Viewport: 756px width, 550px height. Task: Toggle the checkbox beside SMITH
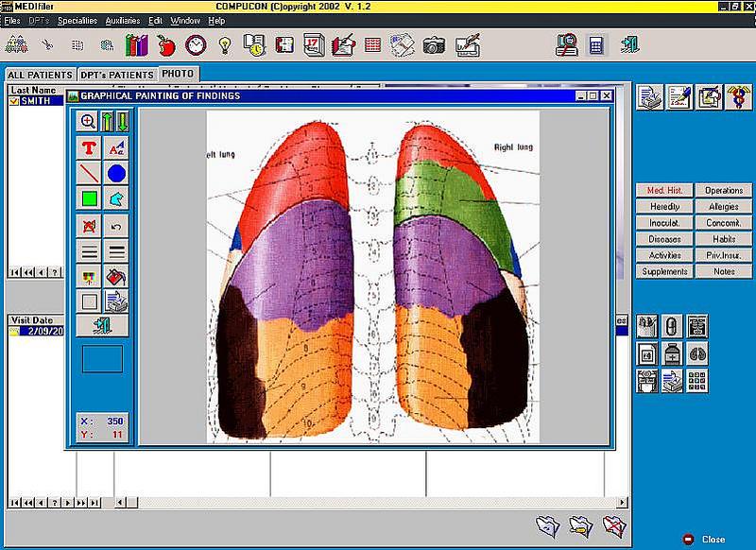pyautogui.click(x=14, y=101)
